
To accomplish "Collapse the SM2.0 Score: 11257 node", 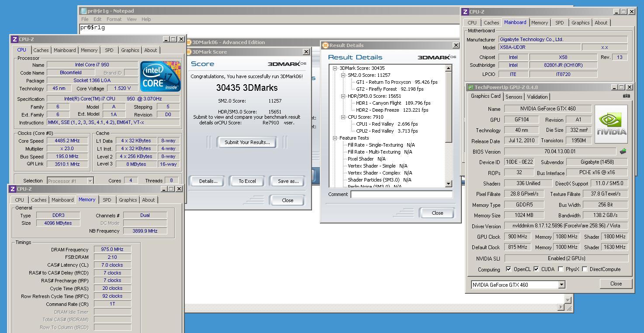I will tap(343, 75).
